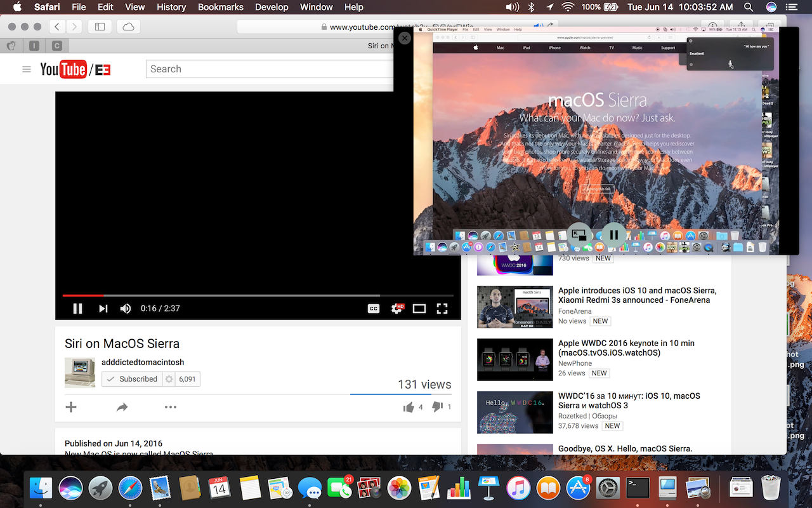Image resolution: width=812 pixels, height=508 pixels.
Task: Open Safari Bookmarks menu
Action: 221,7
